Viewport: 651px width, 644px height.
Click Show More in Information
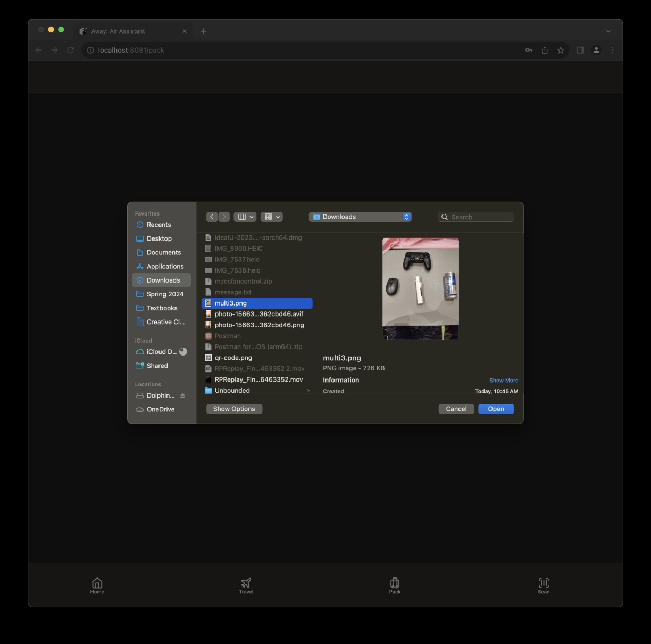click(x=504, y=381)
